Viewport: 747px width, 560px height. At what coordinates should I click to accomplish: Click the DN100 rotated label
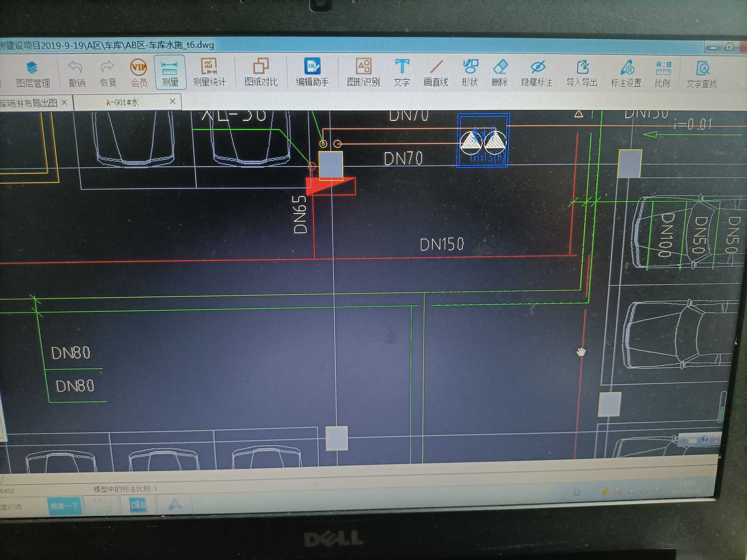click(x=666, y=235)
